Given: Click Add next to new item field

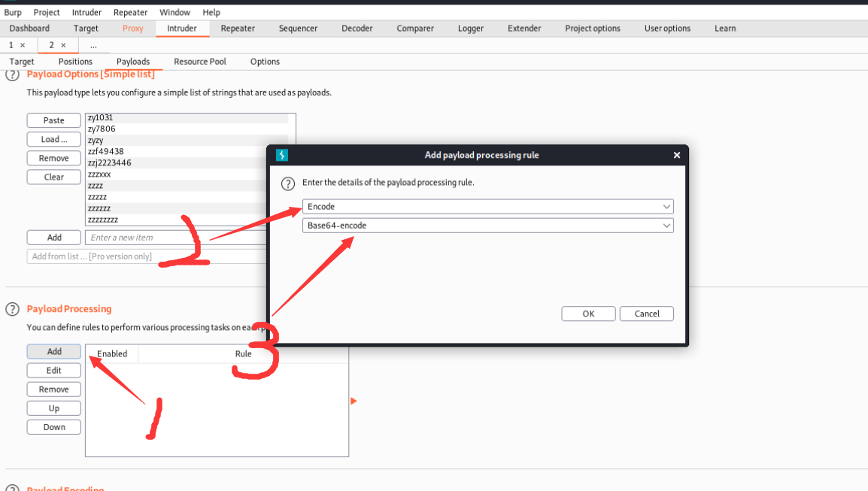Looking at the screenshot, I should (53, 238).
